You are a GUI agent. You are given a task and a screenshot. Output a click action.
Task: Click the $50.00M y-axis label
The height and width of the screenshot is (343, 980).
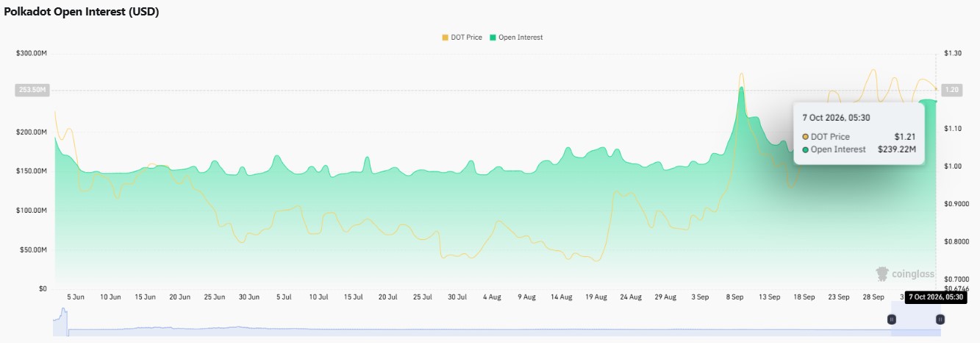(x=34, y=250)
